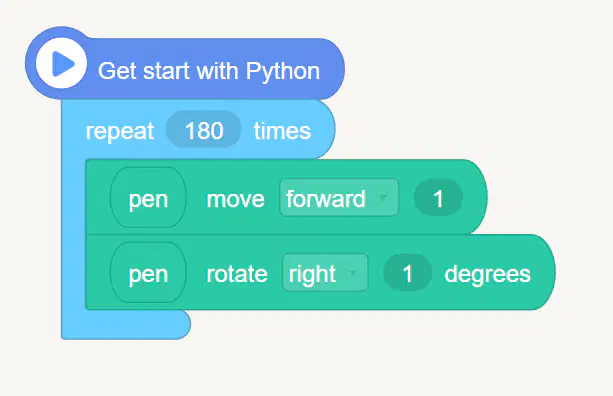Edit the move distance value 1
613x396 pixels.
point(438,198)
